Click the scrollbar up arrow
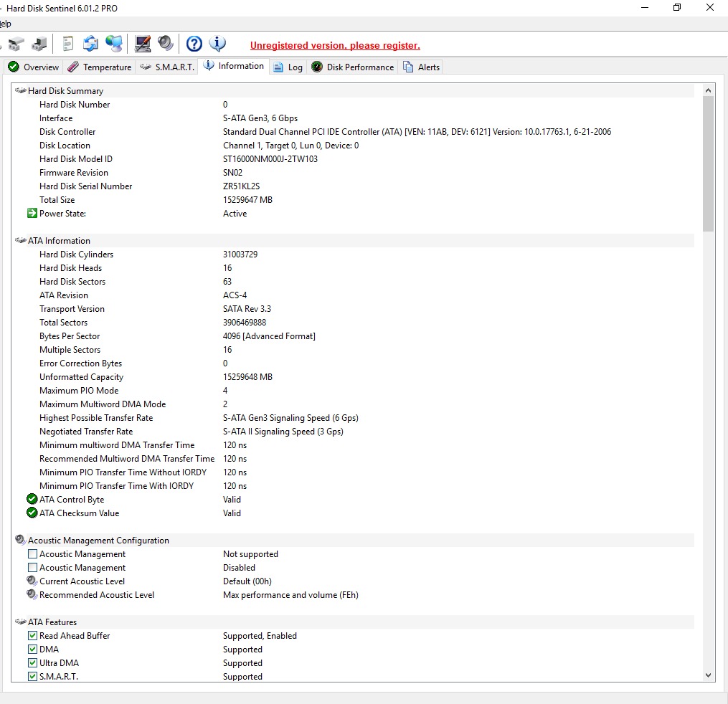The height and width of the screenshot is (704, 728). [x=708, y=90]
